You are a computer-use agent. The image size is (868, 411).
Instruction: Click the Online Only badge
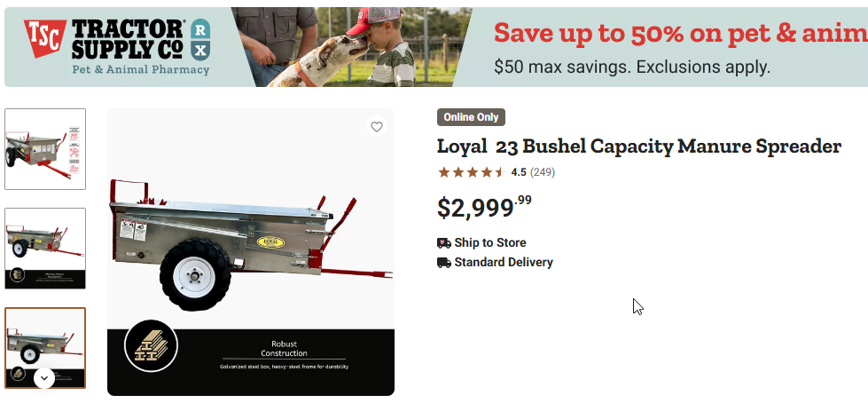coord(471,117)
